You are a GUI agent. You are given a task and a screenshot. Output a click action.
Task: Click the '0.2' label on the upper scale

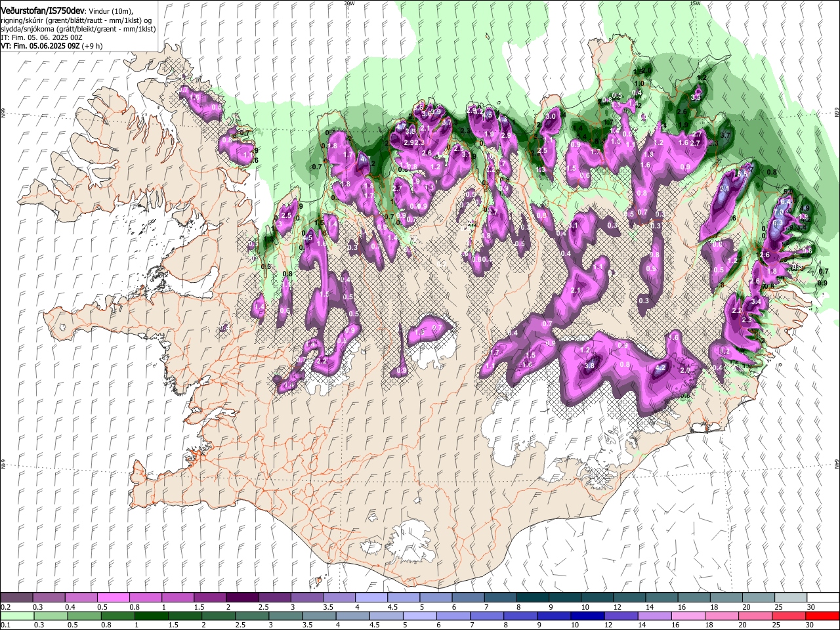coord(5,607)
